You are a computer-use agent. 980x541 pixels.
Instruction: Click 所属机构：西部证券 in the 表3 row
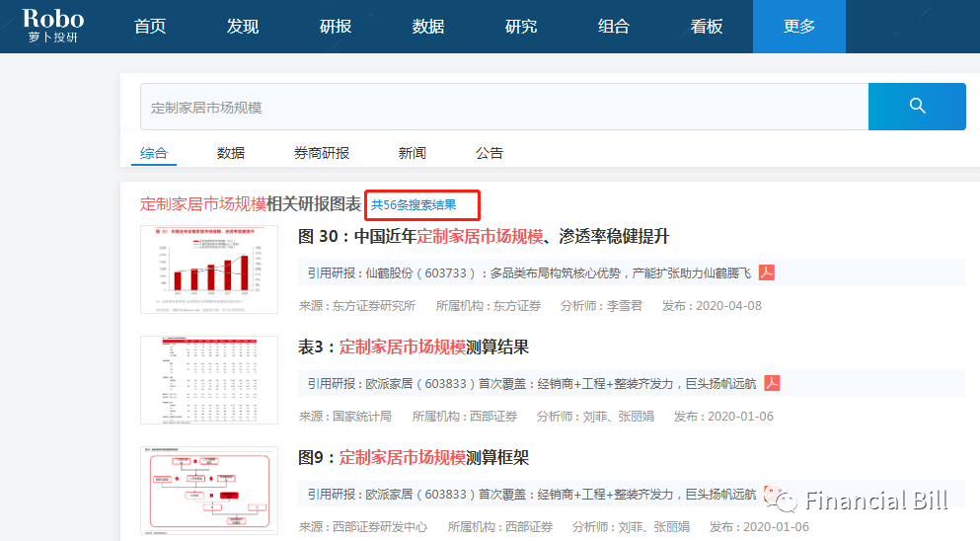(x=465, y=417)
